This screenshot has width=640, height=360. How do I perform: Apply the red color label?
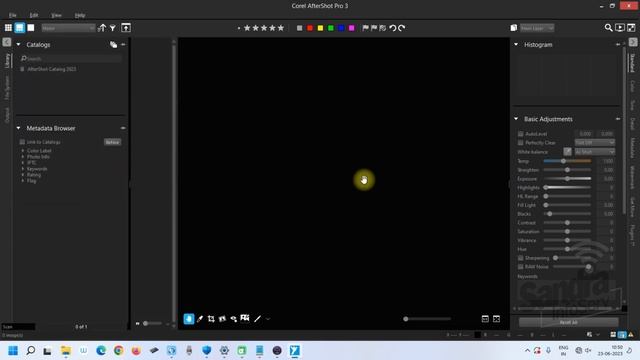(310, 28)
